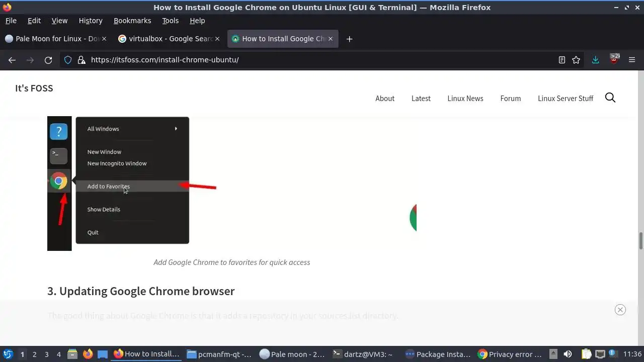Close the virtualbox Google Search tab
644x362 pixels.
coord(217,39)
